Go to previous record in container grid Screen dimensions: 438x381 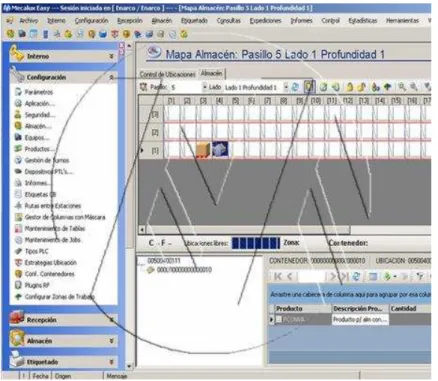(290, 276)
